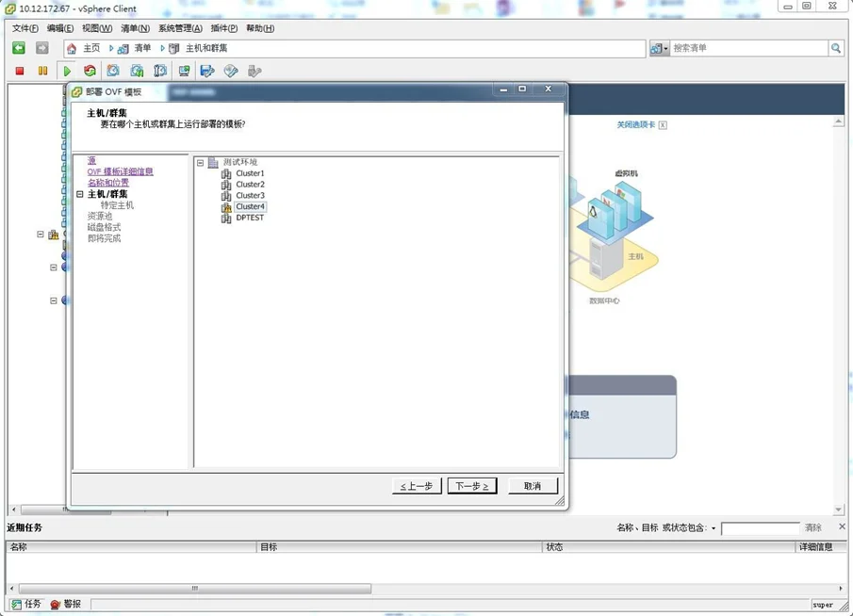Click Cluster3 cluster icon in tree

226,196
